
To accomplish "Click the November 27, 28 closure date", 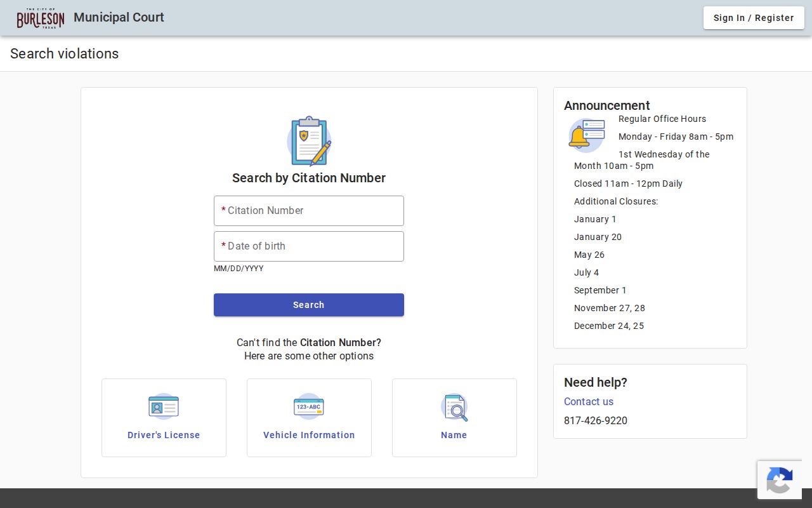I will point(610,308).
